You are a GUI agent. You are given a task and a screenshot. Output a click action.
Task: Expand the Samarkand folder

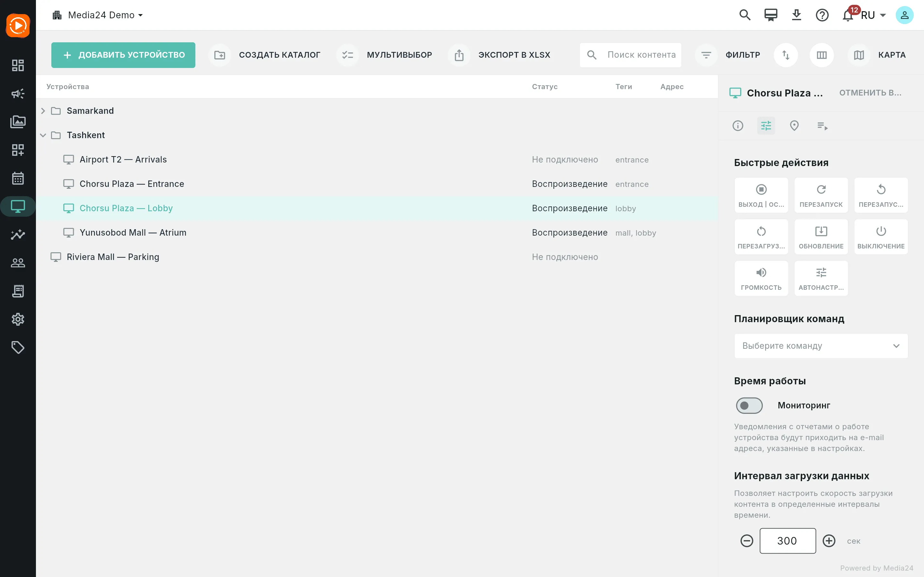pos(43,111)
